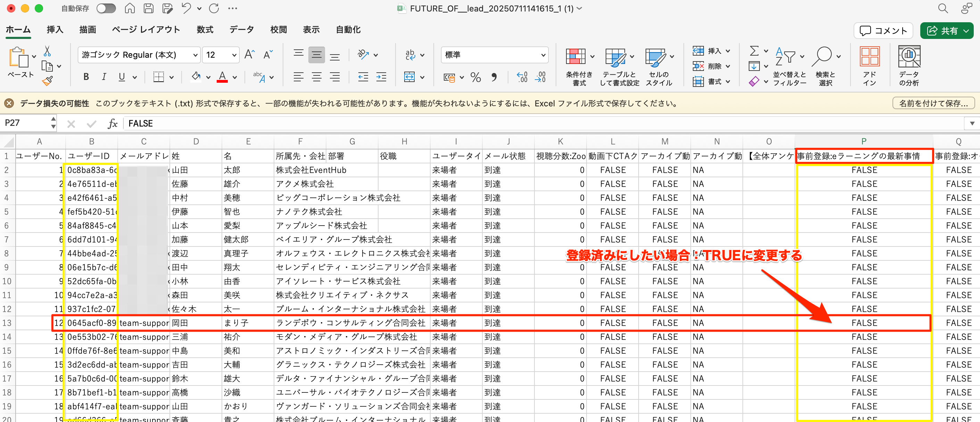
Task: Open the more options ellipsis in title bar
Action: (x=232, y=8)
